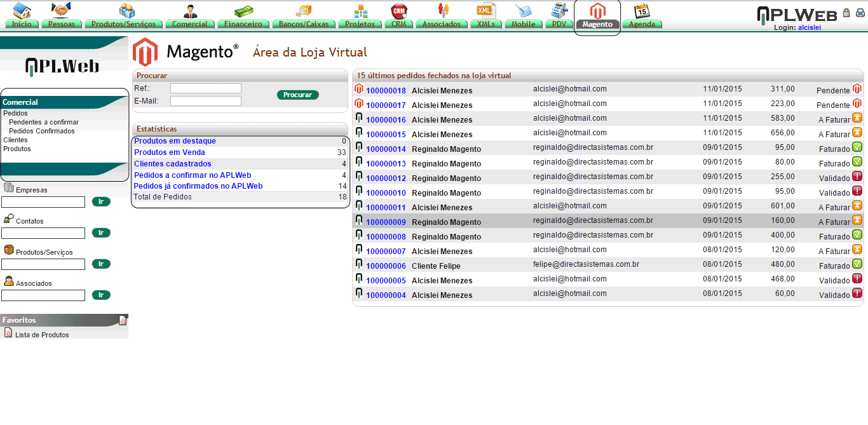Open the Clientes cadastrados statistic
Screen dimensions: 868x425
173,164
